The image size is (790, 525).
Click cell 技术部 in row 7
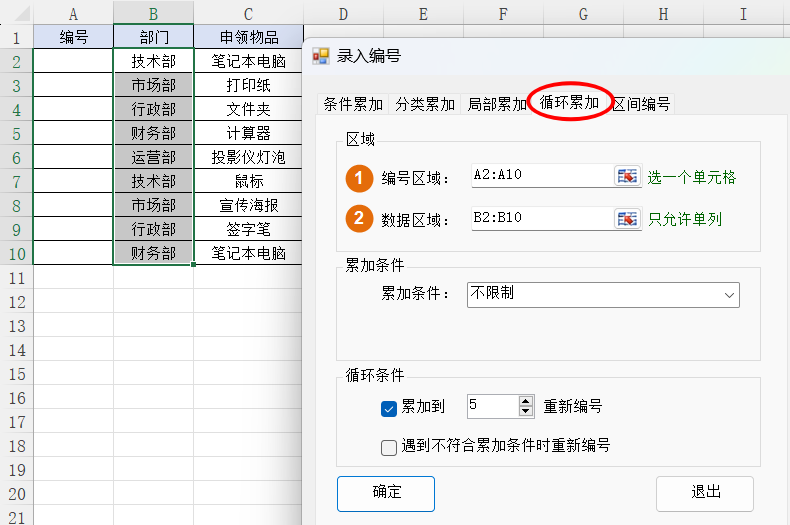pos(154,181)
